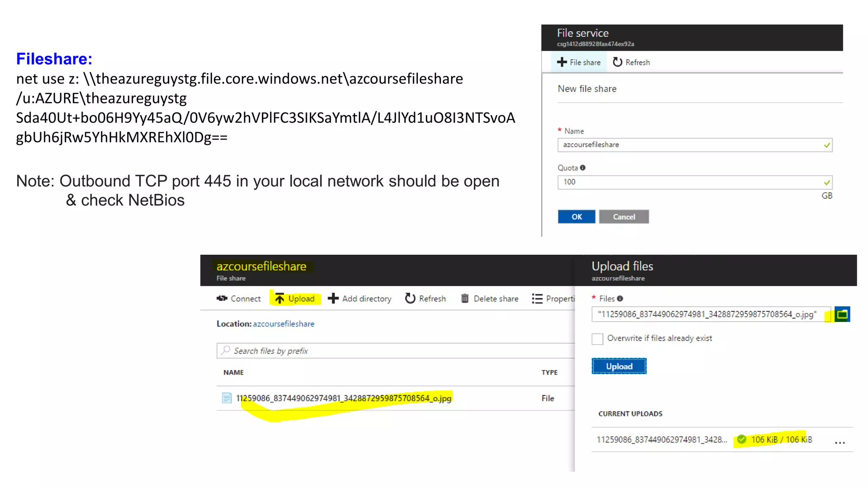Image resolution: width=868 pixels, height=488 pixels.
Task: Check Overwrite if files already exist
Action: [x=597, y=339]
